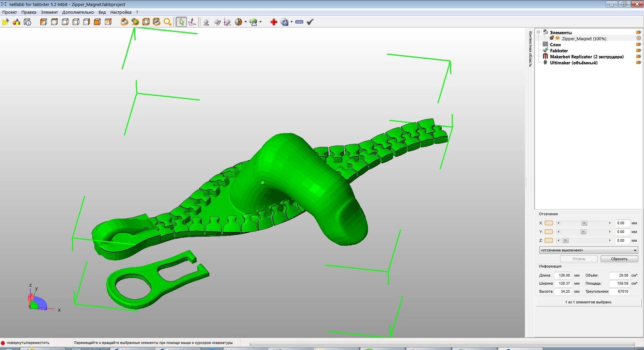Click the blue sphere toolbar icon before ruler
Screen dimensions: 644x350
click(x=285, y=22)
